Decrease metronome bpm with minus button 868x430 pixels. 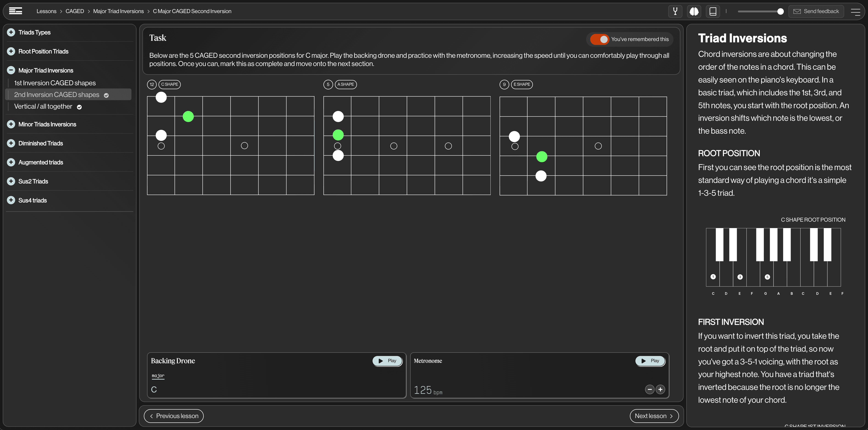point(649,390)
